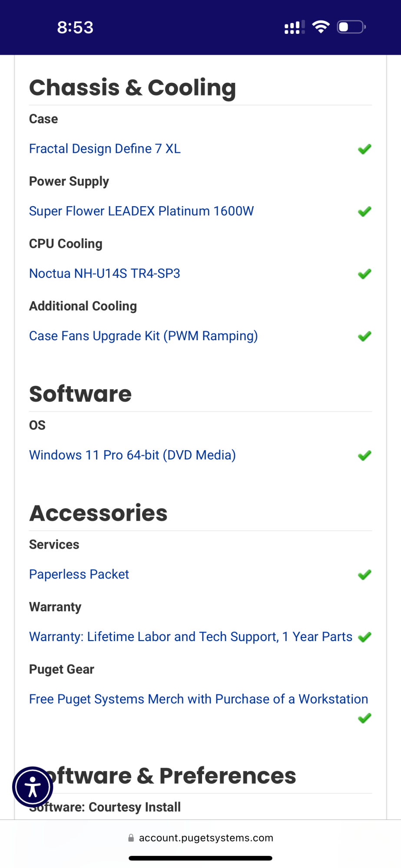Viewport: 401px width, 868px height.
Task: Open the accessibility options button
Action: pos(33,787)
